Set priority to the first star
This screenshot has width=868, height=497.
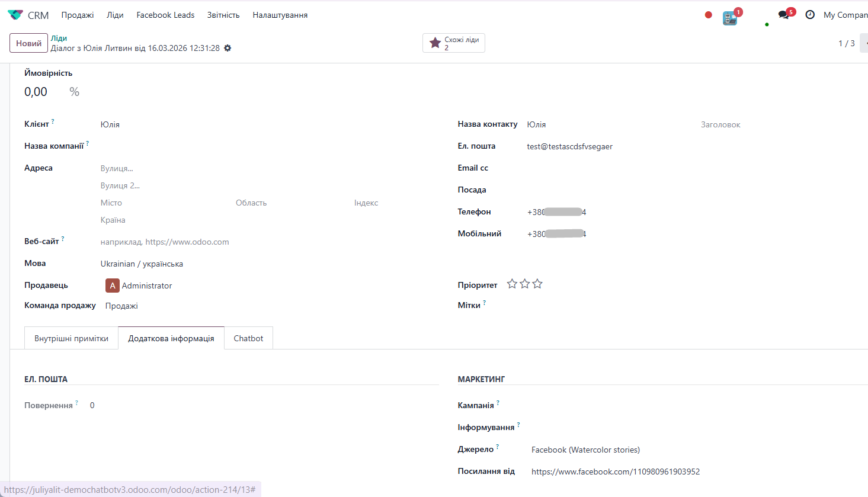pos(512,284)
